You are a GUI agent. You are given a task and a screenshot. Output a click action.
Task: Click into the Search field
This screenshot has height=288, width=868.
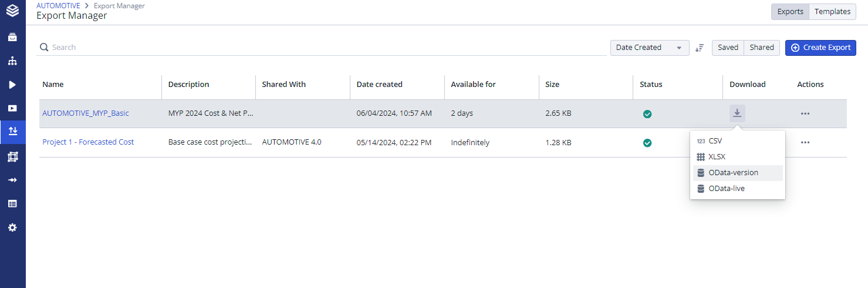(323, 48)
